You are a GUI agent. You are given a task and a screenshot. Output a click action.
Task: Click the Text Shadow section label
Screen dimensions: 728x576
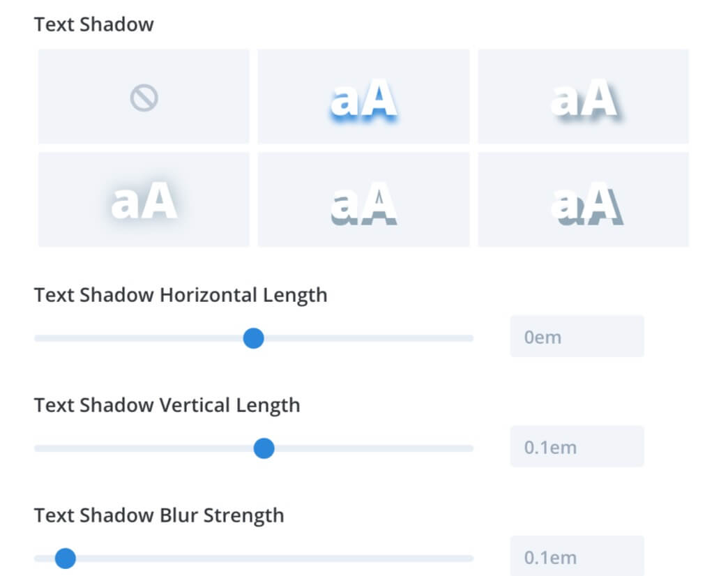pyautogui.click(x=93, y=24)
